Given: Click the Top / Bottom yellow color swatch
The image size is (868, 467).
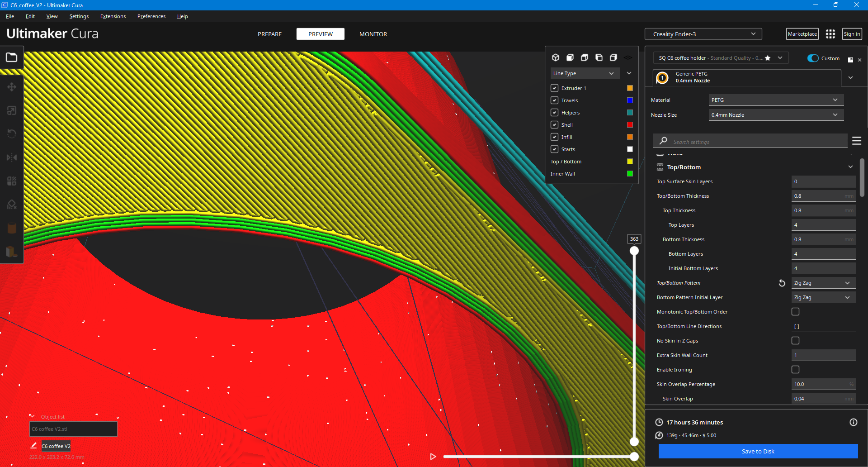Looking at the screenshot, I should [x=630, y=162].
